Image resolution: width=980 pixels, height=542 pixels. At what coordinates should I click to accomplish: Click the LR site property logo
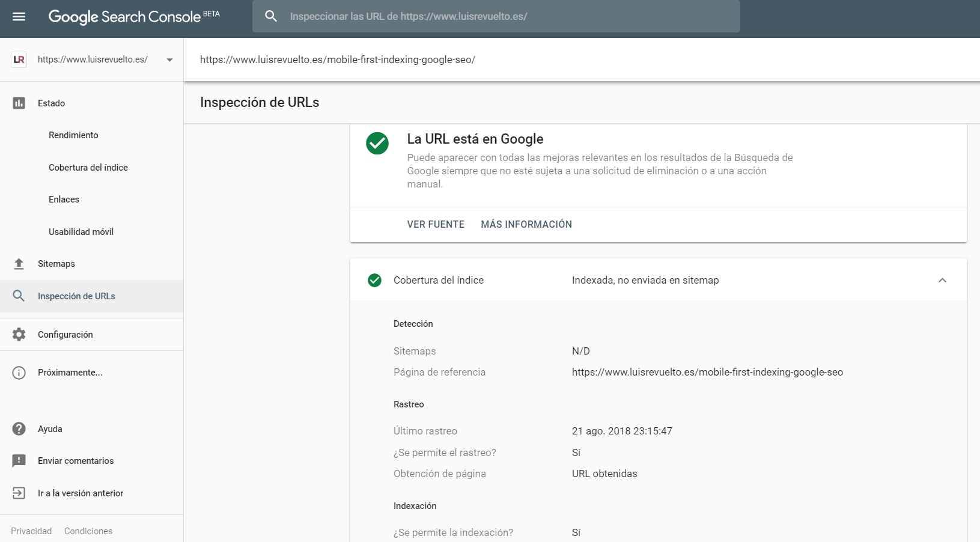(x=19, y=59)
